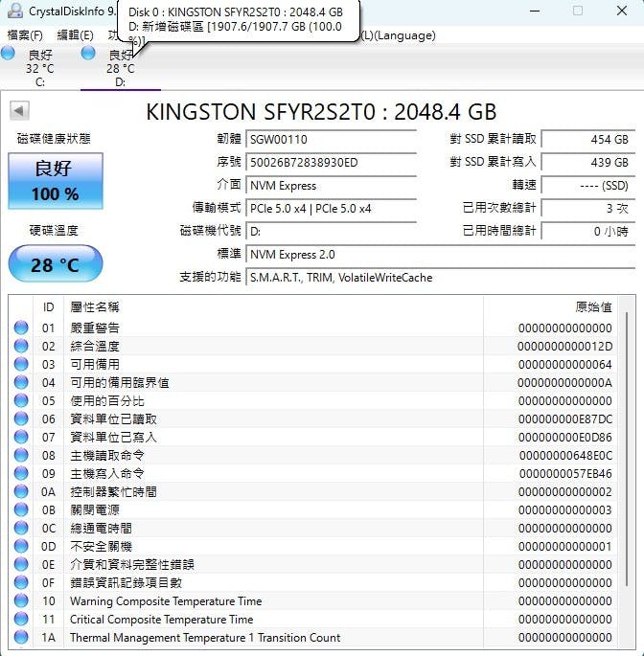
Task: Open the 編輯(E) menu
Action: (x=76, y=35)
